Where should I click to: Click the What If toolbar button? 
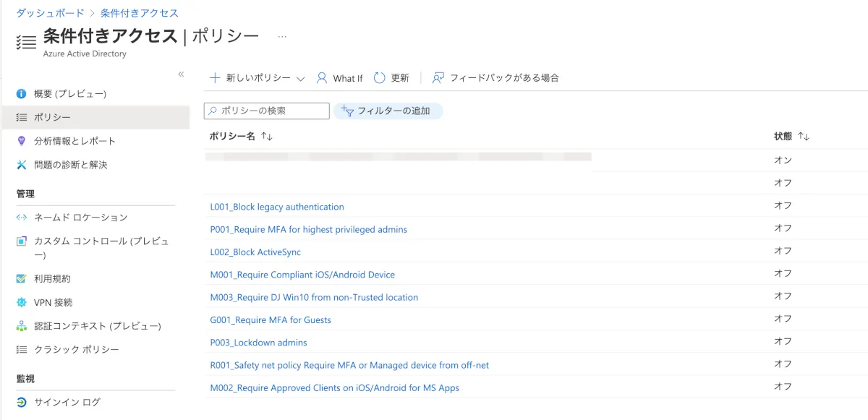point(340,78)
